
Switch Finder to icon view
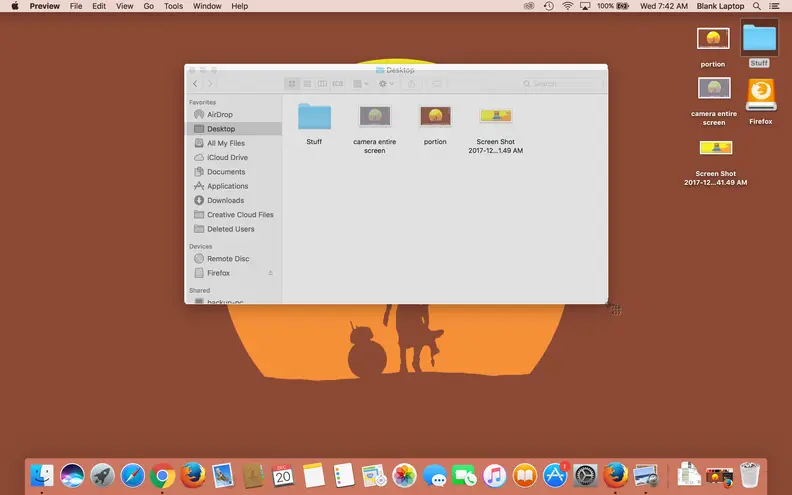pyautogui.click(x=292, y=84)
